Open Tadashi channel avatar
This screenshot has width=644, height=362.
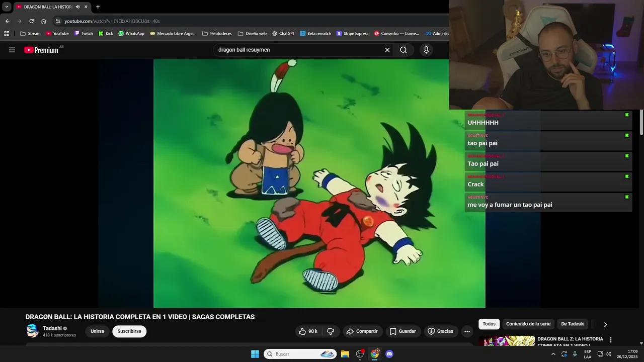[x=33, y=331]
